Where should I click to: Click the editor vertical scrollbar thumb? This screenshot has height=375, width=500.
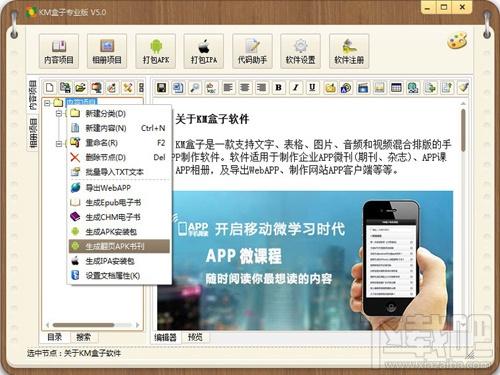463,130
